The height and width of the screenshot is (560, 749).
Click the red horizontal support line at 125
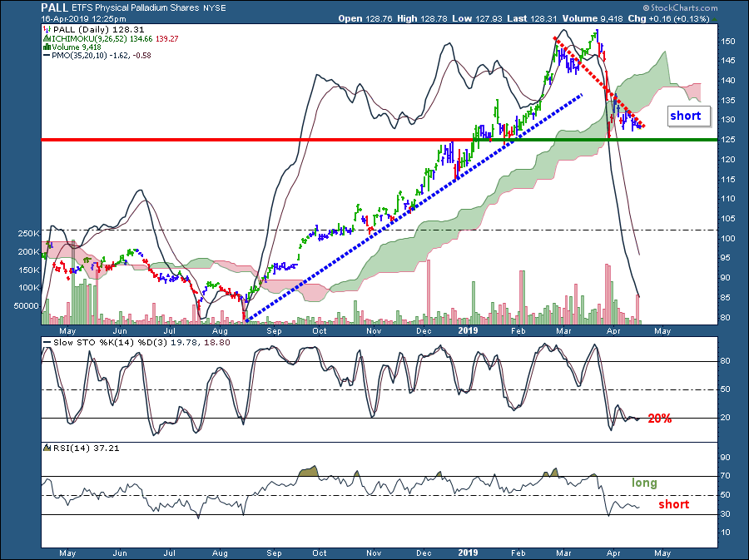coord(250,140)
